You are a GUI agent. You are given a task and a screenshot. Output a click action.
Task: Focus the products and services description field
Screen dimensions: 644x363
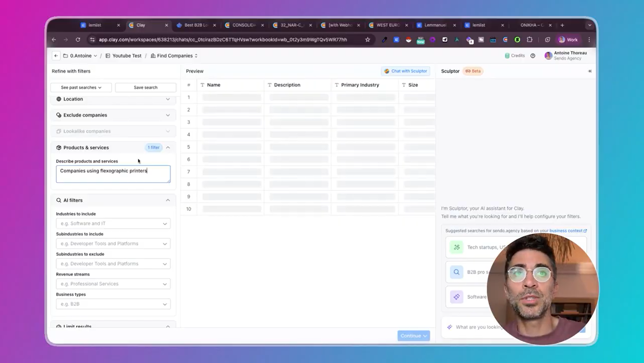tap(113, 174)
